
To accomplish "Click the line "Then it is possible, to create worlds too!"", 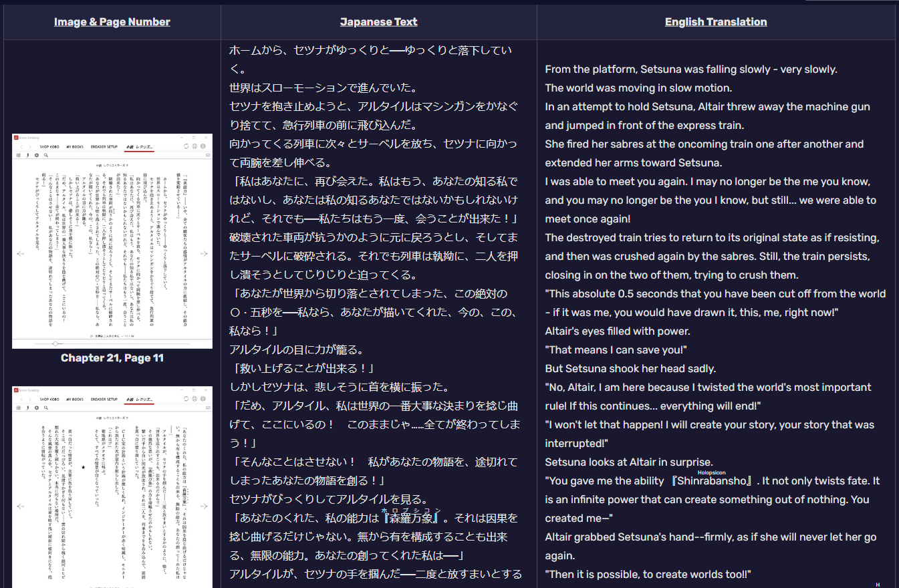I will [x=648, y=575].
